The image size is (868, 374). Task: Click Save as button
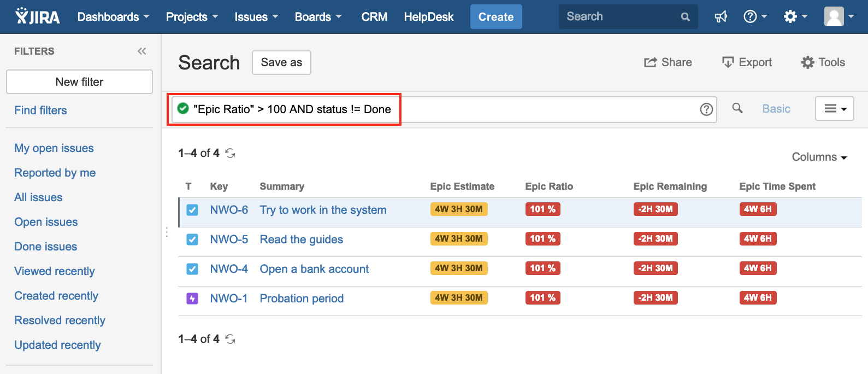[281, 62]
